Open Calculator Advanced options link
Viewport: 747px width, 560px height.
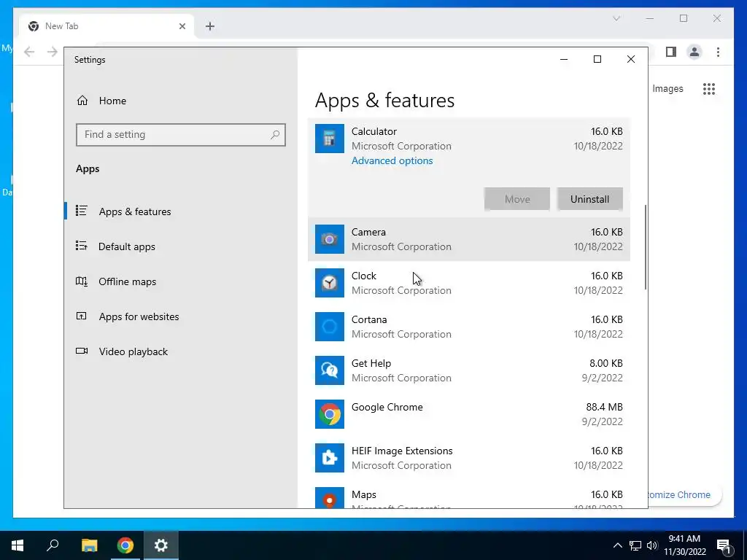(x=392, y=160)
